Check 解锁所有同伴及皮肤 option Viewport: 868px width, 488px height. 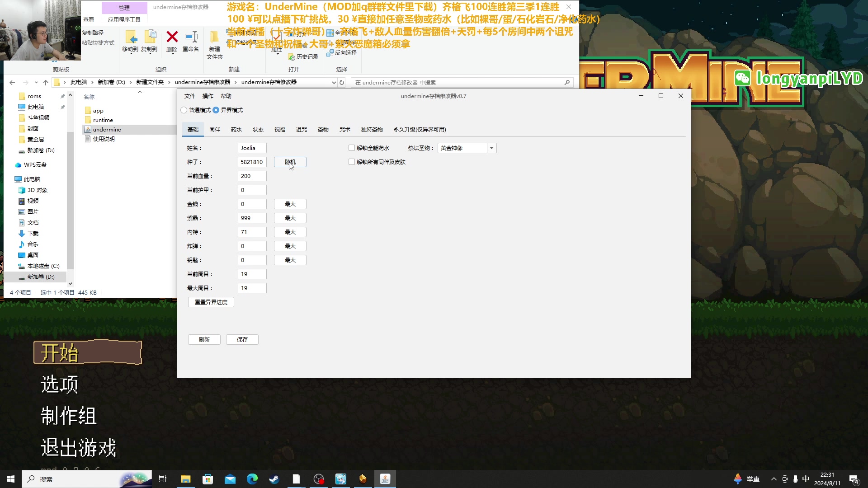352,162
